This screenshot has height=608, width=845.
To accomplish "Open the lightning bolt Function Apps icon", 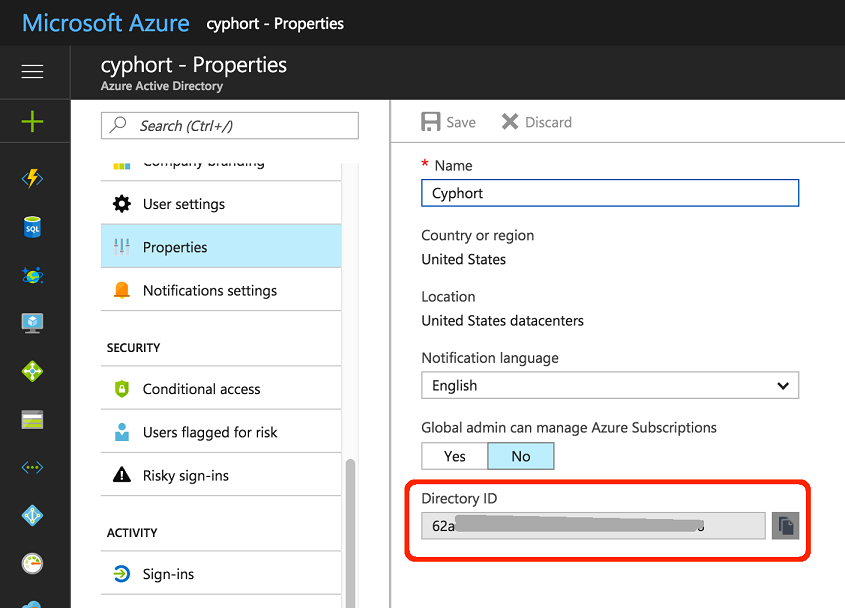I will (x=32, y=178).
